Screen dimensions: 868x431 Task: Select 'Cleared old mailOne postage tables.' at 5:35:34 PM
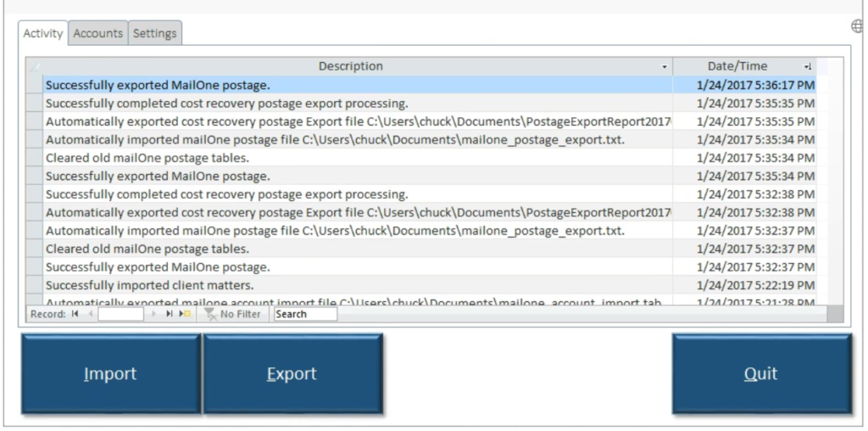358,158
